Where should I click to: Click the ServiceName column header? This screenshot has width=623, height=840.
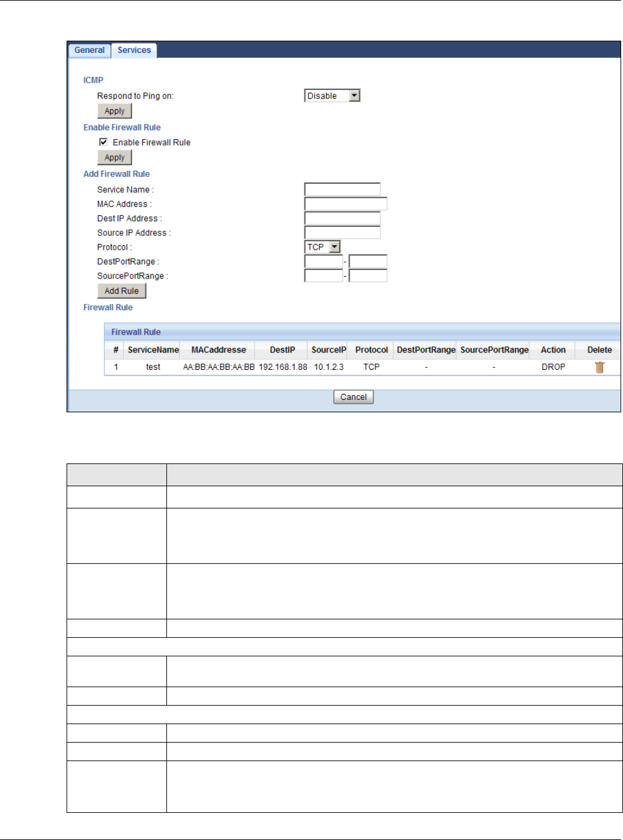153,350
